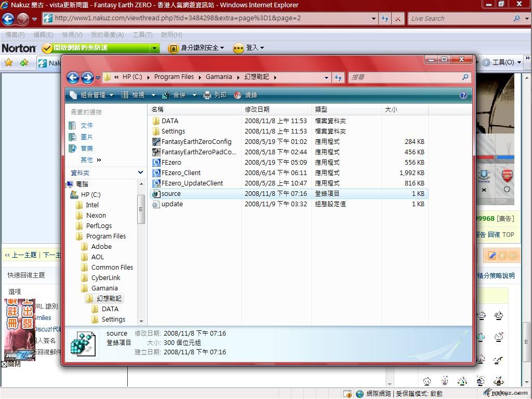The height and width of the screenshot is (399, 532).
Task: Open the 工具 tools menu in IE
Action: click(142, 34)
